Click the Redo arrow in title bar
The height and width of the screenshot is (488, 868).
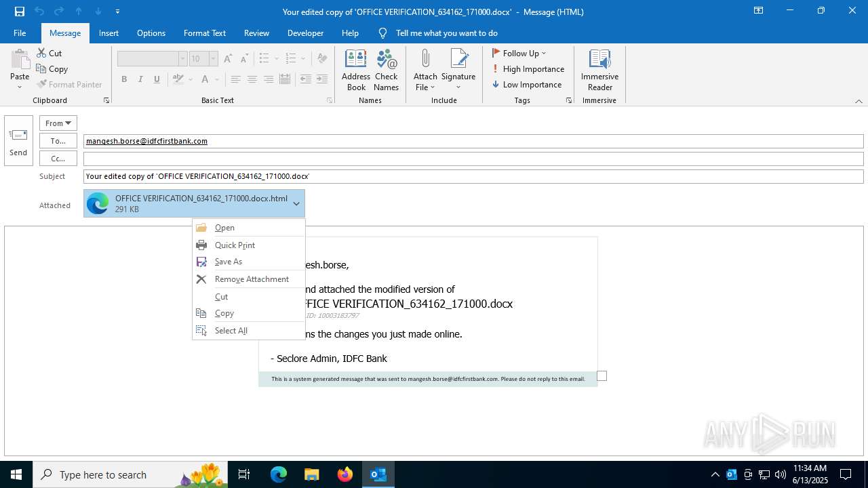click(x=59, y=12)
